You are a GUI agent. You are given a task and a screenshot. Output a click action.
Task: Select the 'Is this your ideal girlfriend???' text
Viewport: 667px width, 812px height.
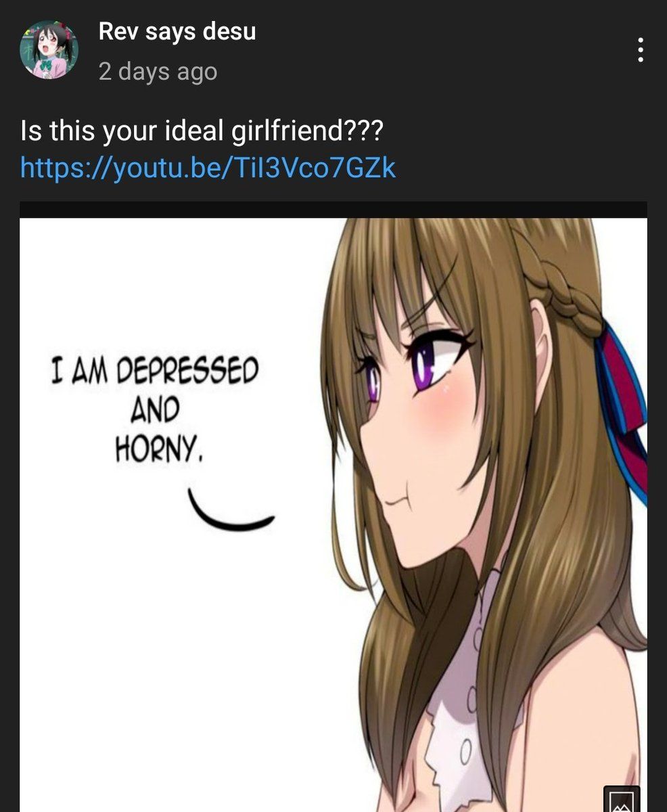202,130
